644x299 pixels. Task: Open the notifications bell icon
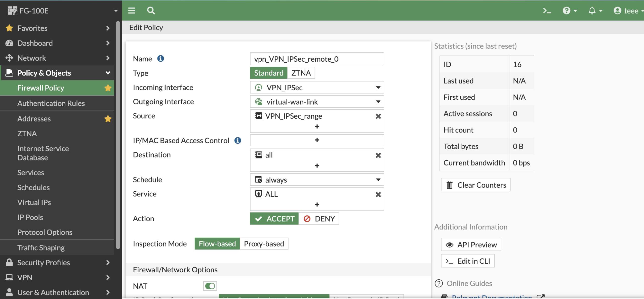(x=592, y=11)
